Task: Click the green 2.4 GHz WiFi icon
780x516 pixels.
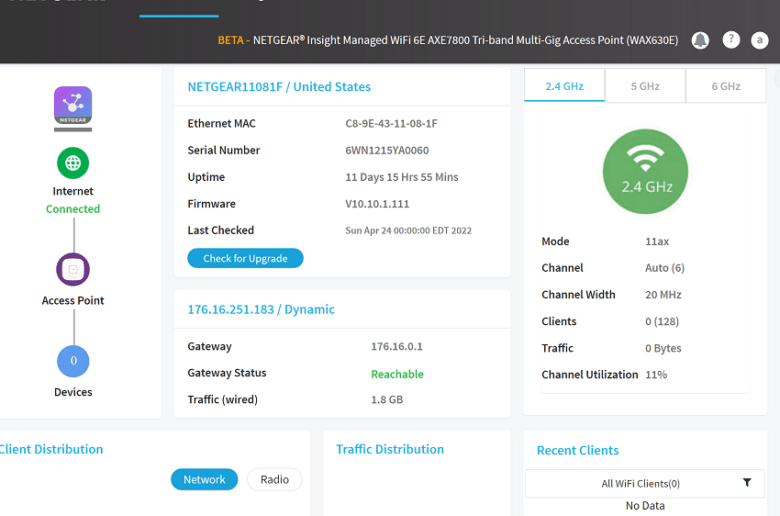Action: 645,172
